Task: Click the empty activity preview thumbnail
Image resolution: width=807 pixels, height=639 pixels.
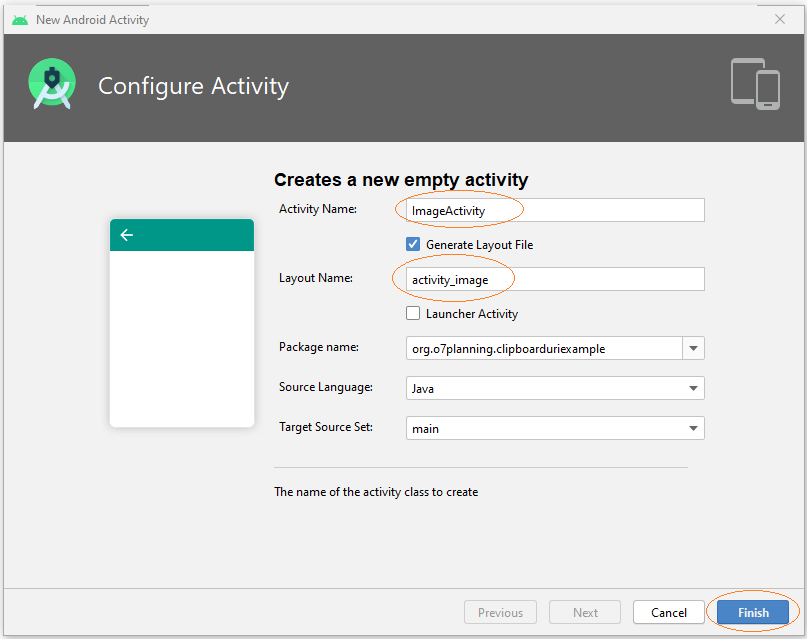Action: 182,323
